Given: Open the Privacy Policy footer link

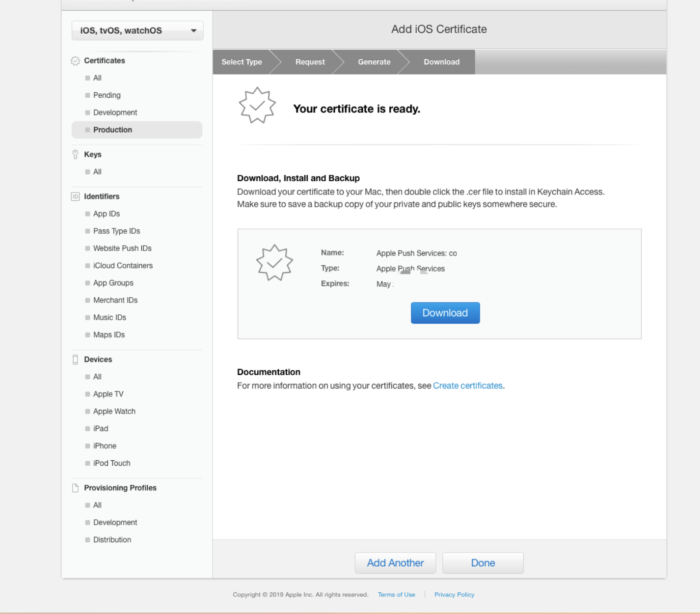Looking at the screenshot, I should [x=454, y=594].
